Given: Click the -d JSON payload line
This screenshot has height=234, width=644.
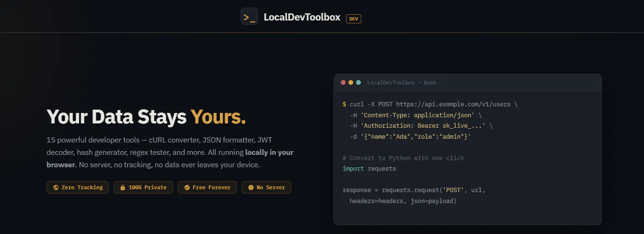Looking at the screenshot, I should 410,137.
